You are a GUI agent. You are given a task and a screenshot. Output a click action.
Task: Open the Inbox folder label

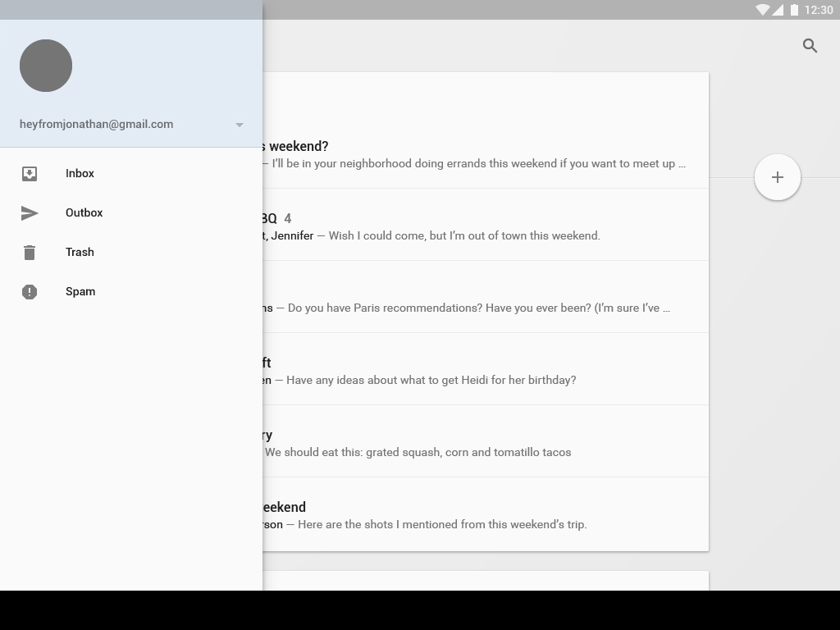(80, 173)
